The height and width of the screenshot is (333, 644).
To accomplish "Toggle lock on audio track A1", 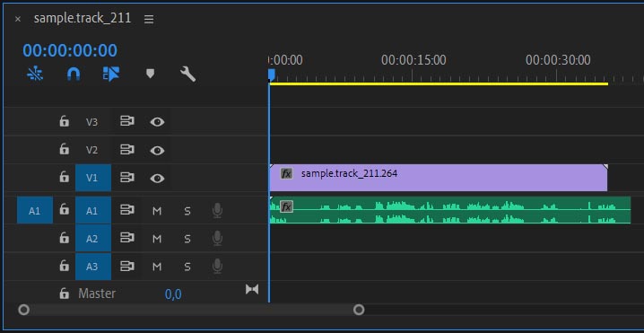I will (x=64, y=210).
